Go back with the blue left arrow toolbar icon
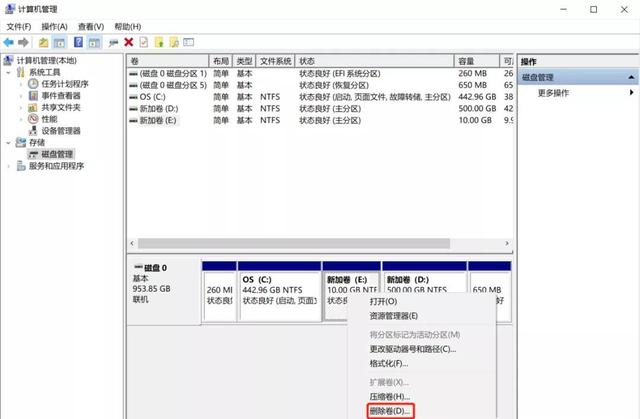 pos(9,42)
